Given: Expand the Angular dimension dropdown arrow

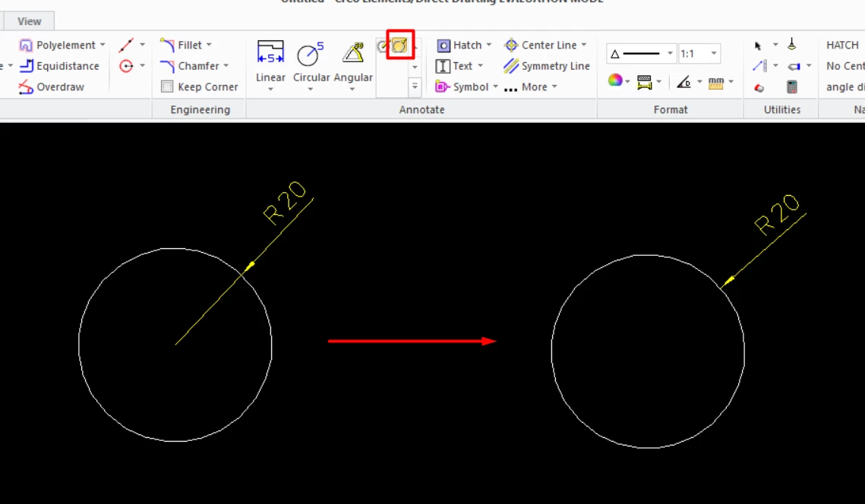Looking at the screenshot, I should point(352,90).
